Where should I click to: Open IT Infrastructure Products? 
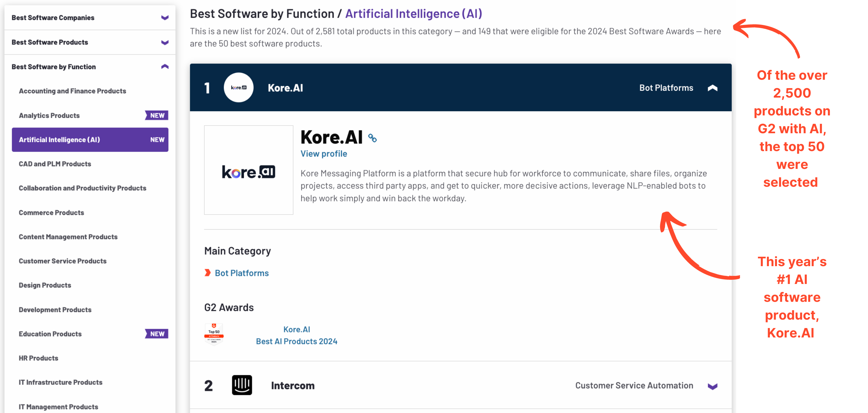pyautogui.click(x=61, y=382)
